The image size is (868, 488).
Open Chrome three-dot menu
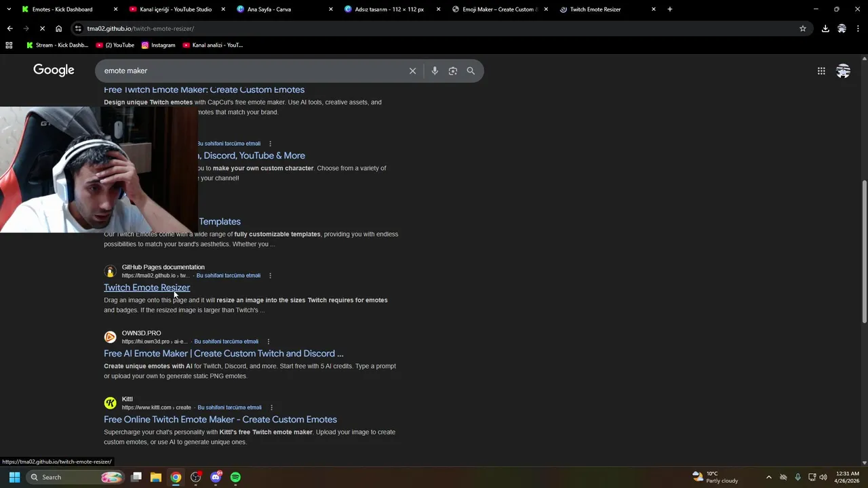[859, 28]
